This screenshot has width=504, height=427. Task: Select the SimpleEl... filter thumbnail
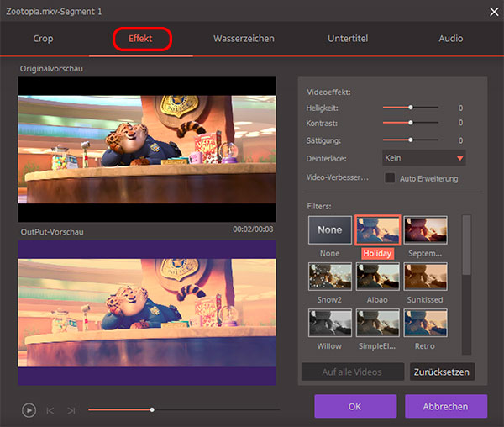coord(378,323)
